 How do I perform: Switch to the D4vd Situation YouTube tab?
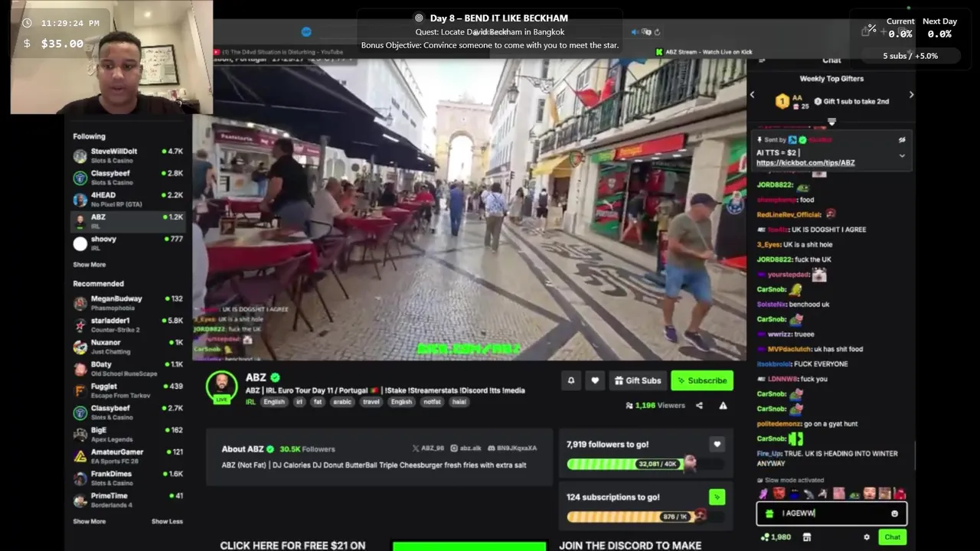278,52
